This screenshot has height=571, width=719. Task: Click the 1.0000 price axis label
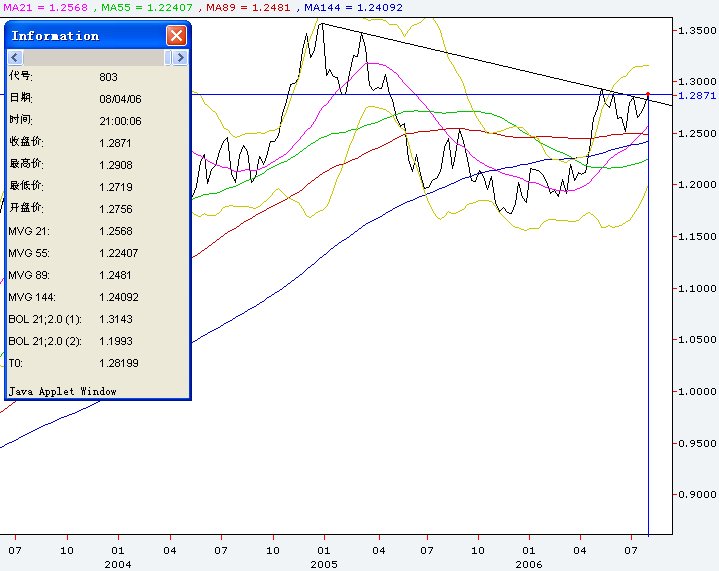(x=696, y=391)
